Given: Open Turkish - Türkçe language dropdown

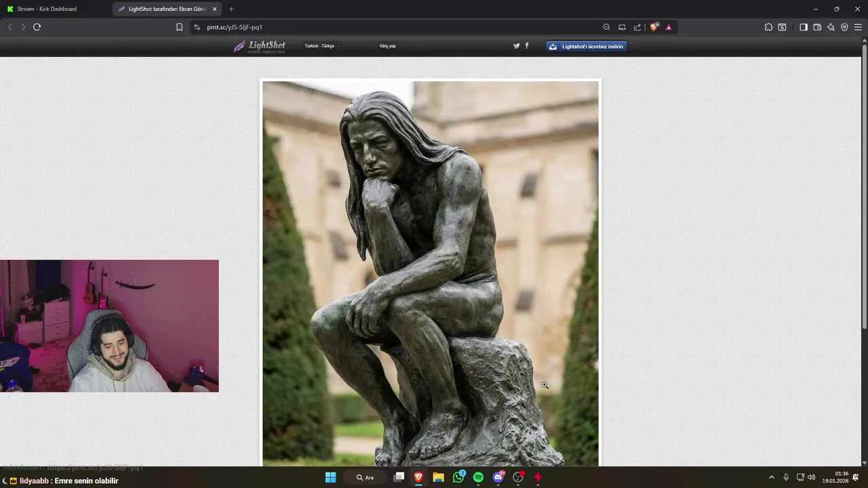Looking at the screenshot, I should pos(321,46).
